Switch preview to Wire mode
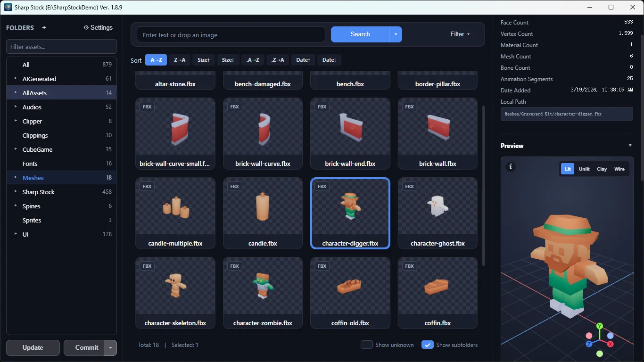The height and width of the screenshot is (362, 644). coord(619,169)
